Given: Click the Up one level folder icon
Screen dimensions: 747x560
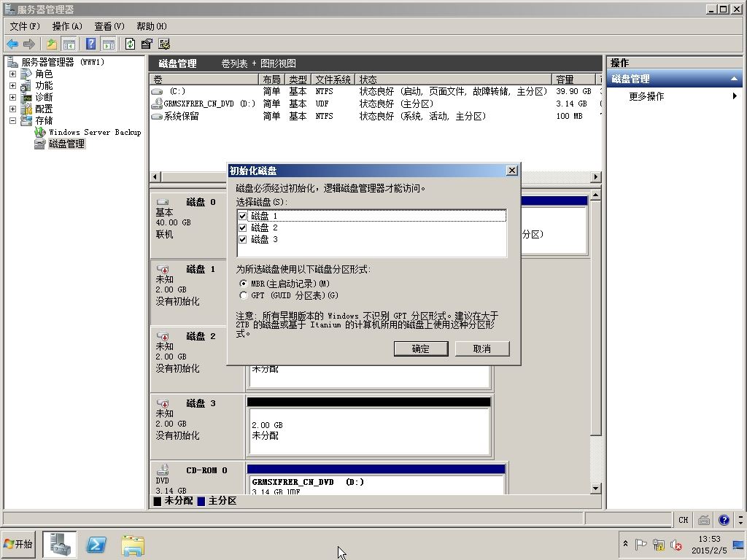Looking at the screenshot, I should 52,44.
